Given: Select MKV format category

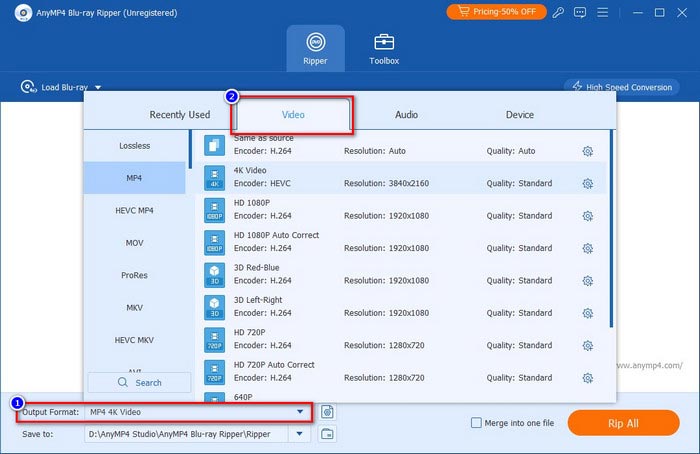Looking at the screenshot, I should (134, 308).
